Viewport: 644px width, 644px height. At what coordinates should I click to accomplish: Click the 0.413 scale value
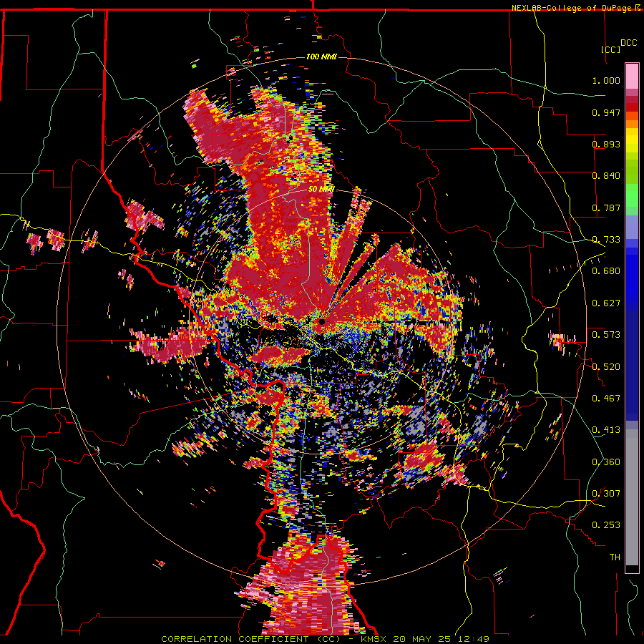(x=606, y=430)
